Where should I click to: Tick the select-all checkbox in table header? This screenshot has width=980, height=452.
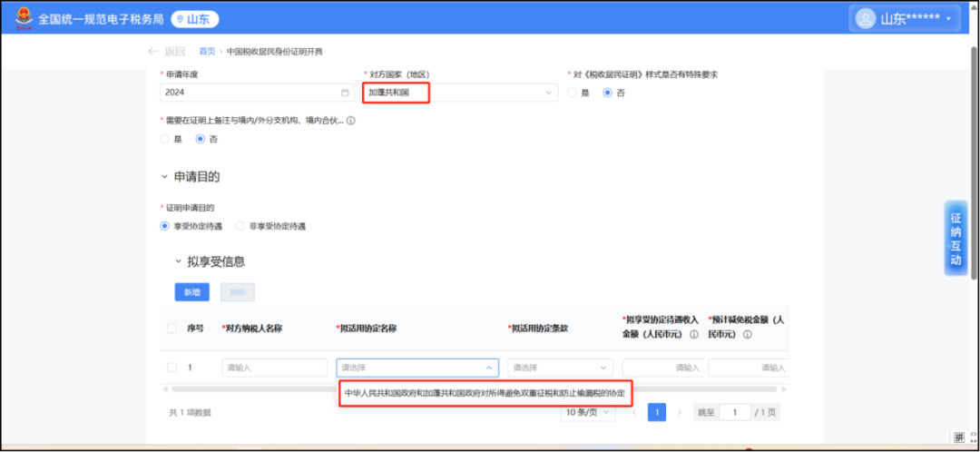tap(171, 329)
